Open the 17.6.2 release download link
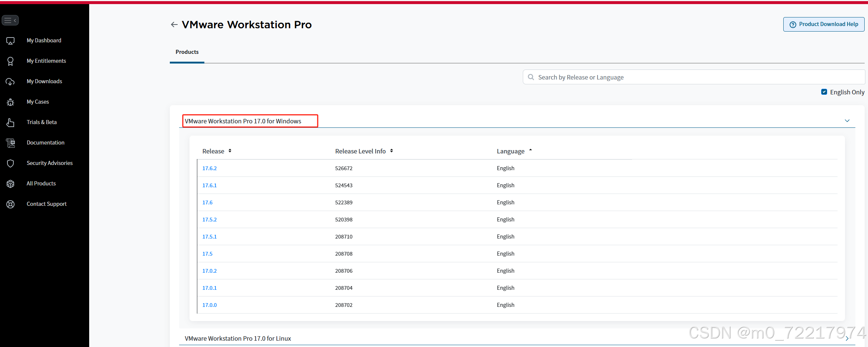This screenshot has width=868, height=347. 210,168
